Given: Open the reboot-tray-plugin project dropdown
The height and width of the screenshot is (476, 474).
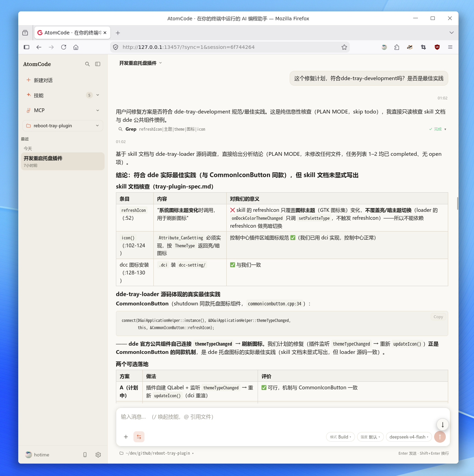Looking at the screenshot, I should tap(63, 126).
